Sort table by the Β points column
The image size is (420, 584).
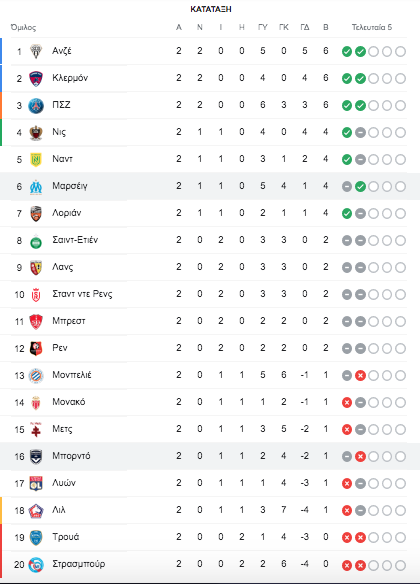(x=326, y=27)
